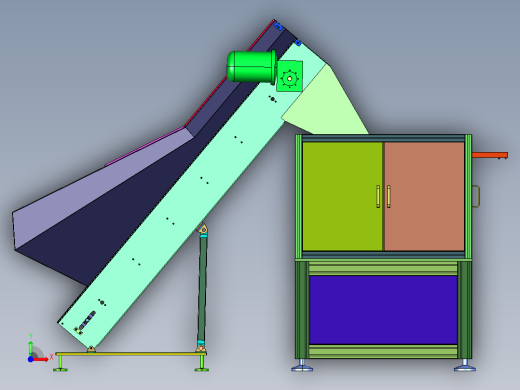Image resolution: width=520 pixels, height=390 pixels.
Task: Click the strut's bottom pivot bracket
Action: click(x=201, y=348)
